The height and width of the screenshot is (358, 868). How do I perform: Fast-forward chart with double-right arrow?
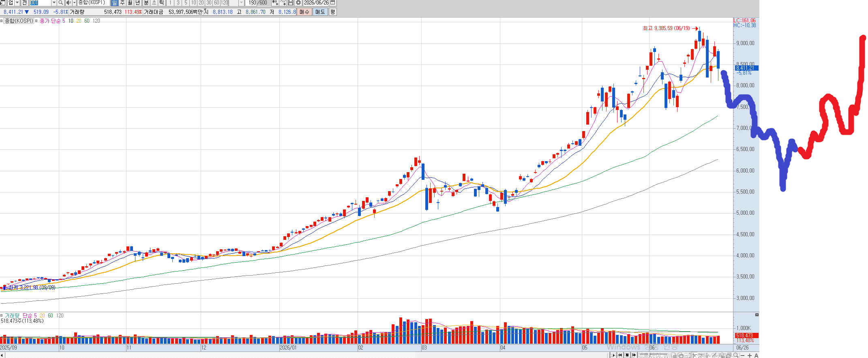634,355
